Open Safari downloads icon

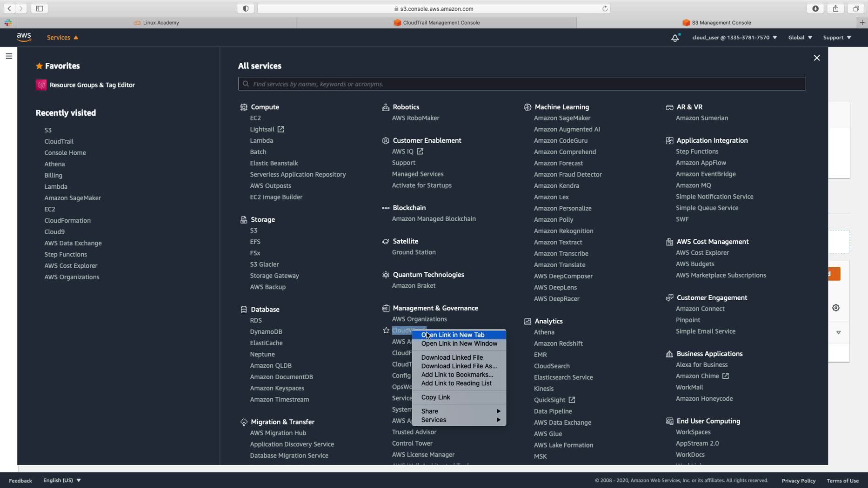(815, 8)
